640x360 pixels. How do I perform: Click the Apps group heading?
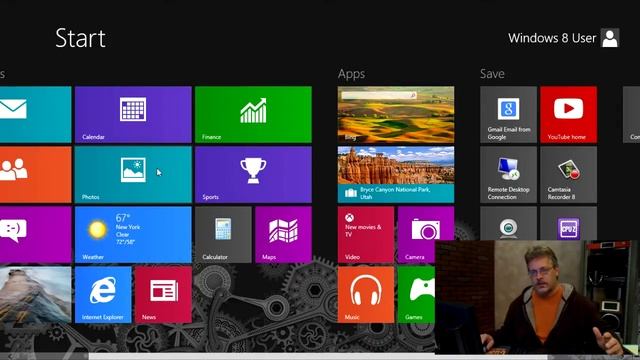[x=351, y=74]
